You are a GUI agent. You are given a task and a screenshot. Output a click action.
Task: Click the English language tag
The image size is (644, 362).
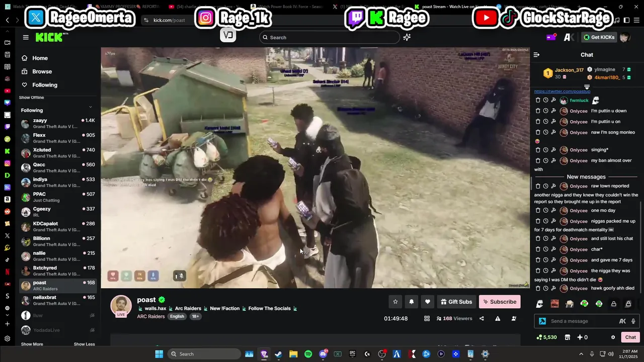coord(177,316)
